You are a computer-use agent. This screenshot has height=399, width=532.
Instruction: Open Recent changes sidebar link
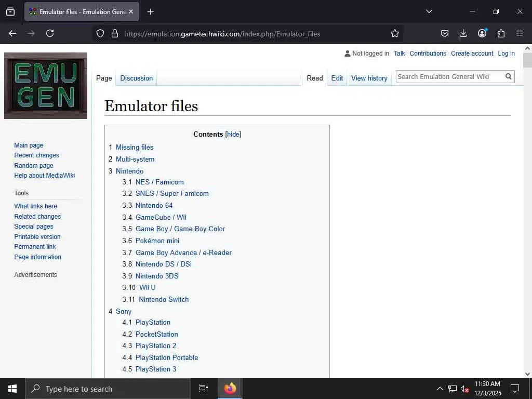[37, 155]
